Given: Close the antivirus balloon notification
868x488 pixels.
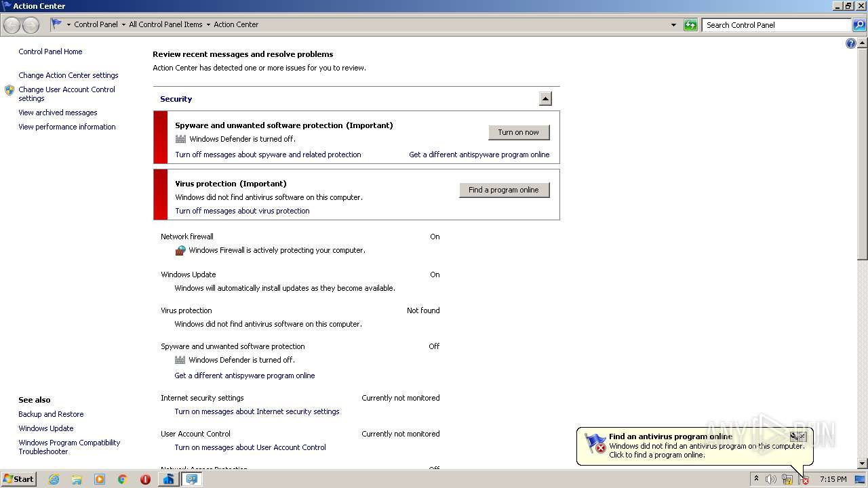Looking at the screenshot, I should [803, 436].
